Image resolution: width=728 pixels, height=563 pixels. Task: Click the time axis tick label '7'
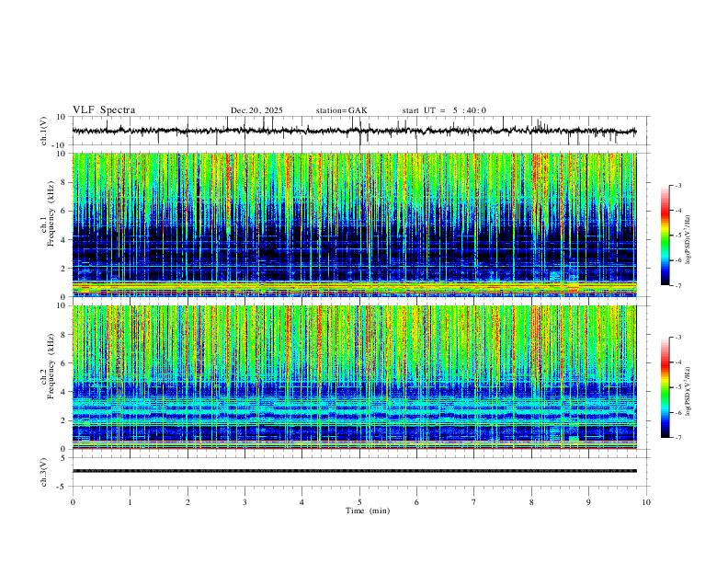click(x=474, y=502)
